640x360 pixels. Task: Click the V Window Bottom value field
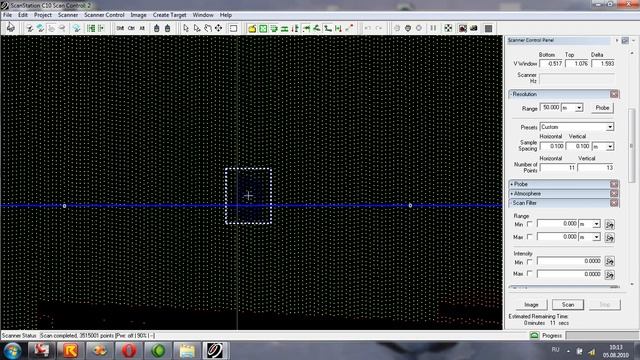coord(551,64)
